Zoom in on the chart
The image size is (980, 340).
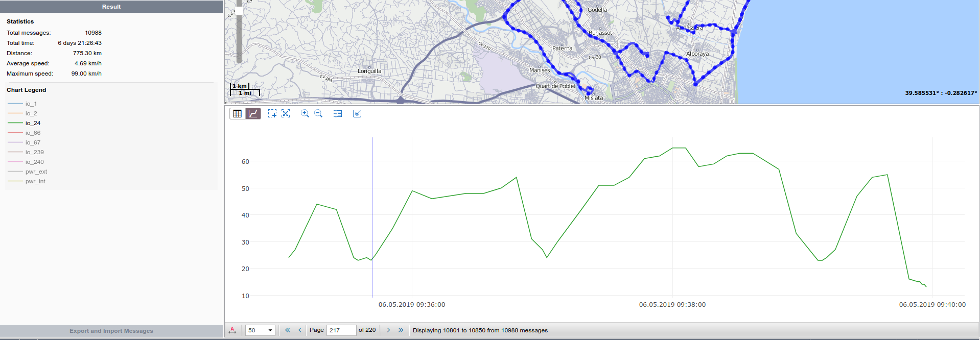[x=305, y=114]
